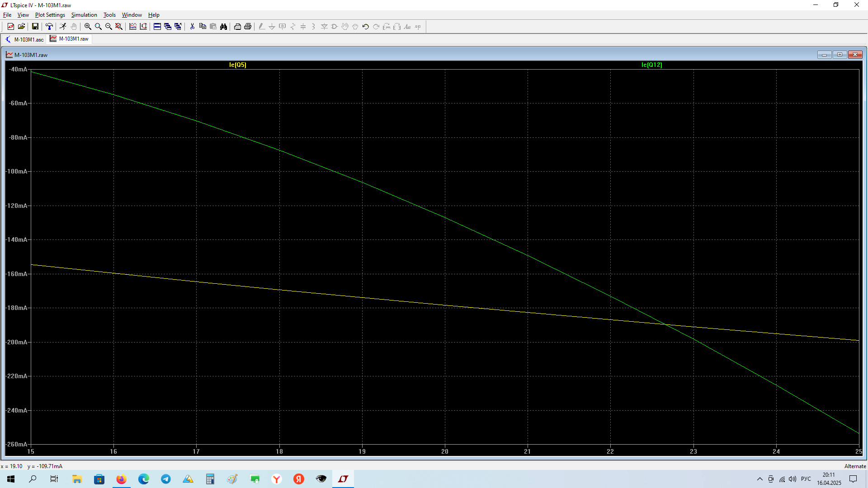This screenshot has width=868, height=488.
Task: Click the Find binoculars icon
Action: (223, 27)
